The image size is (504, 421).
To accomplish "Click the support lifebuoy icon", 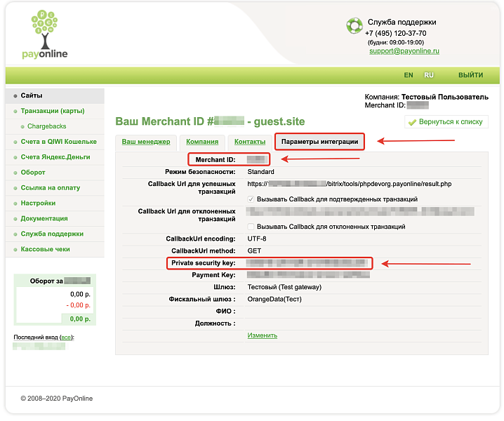I will (354, 26).
